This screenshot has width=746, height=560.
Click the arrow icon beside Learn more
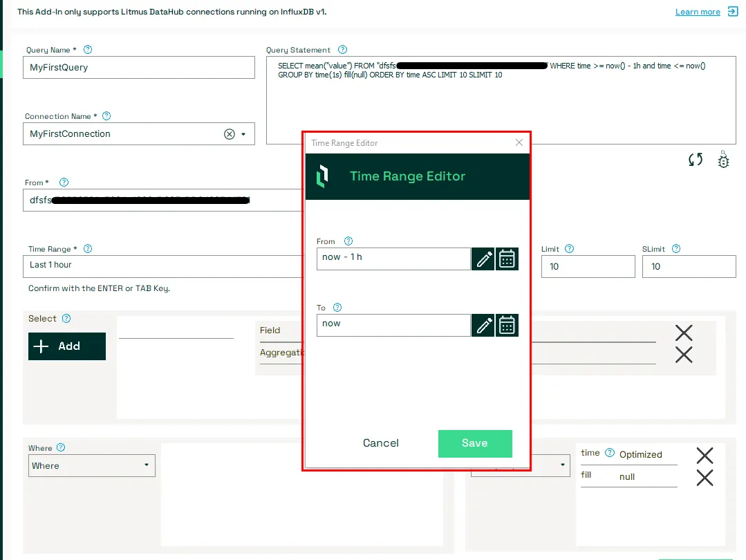click(x=733, y=12)
